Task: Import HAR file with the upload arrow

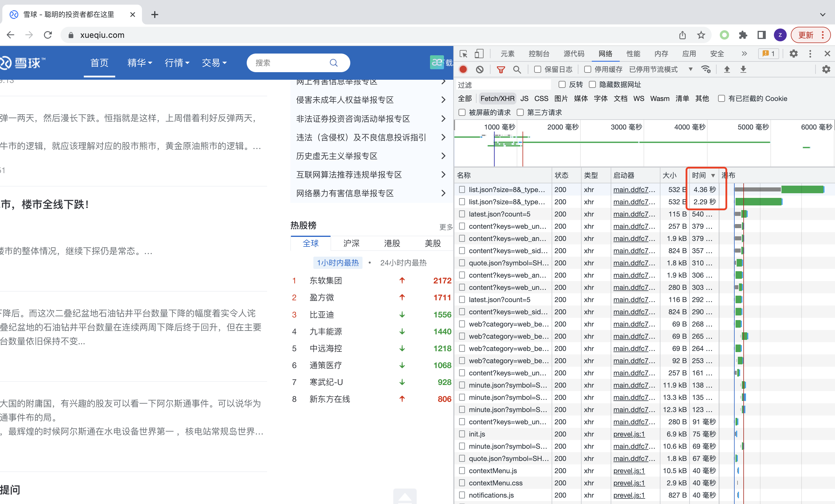Action: pos(726,70)
